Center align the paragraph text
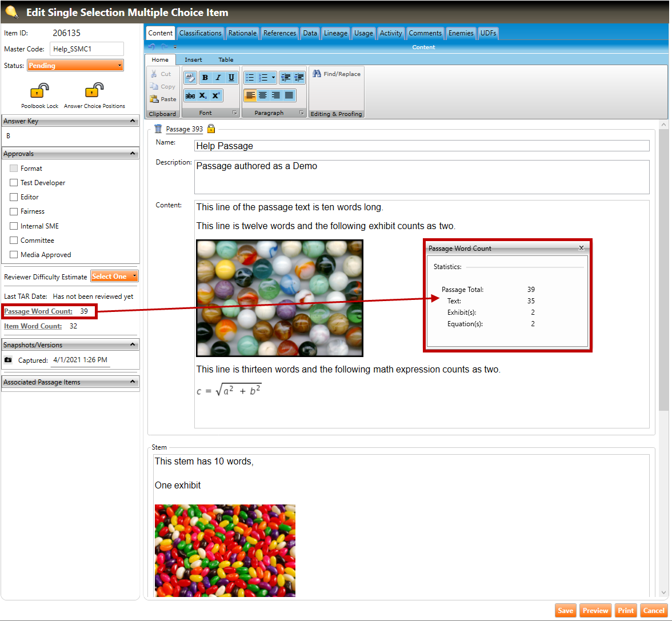 tap(263, 95)
